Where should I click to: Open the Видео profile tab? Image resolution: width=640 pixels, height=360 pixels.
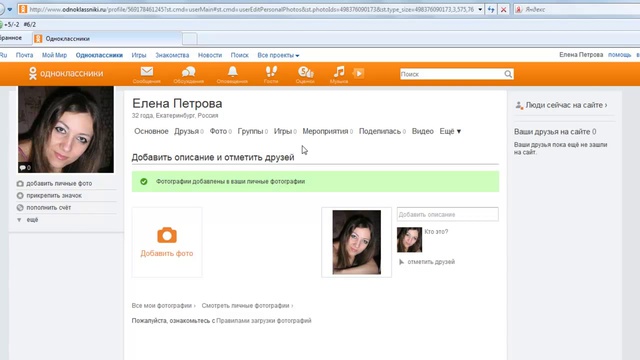click(x=422, y=131)
